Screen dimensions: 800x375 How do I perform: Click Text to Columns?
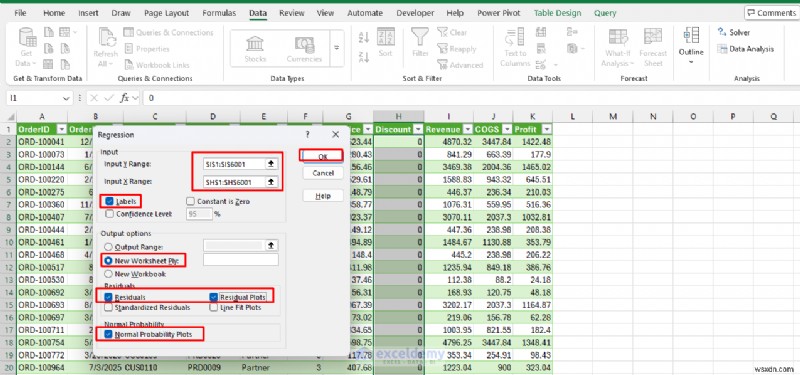pyautogui.click(x=515, y=48)
